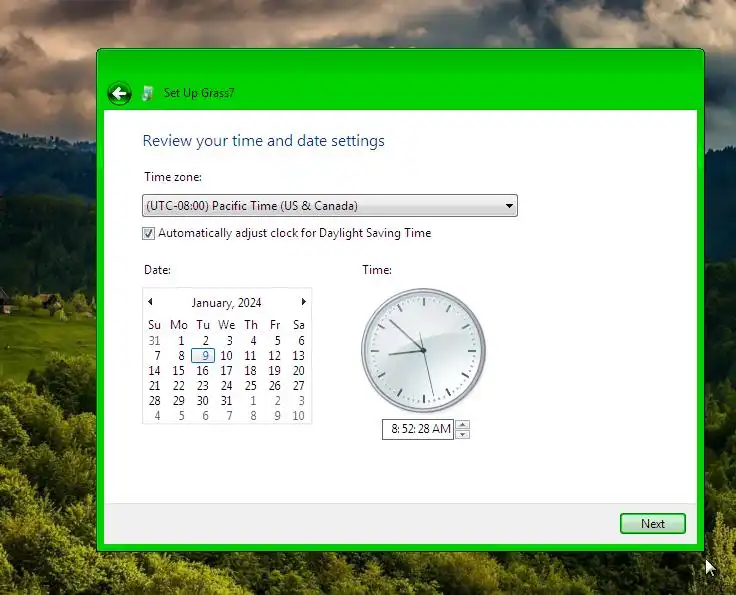Select January 26 in the calendar
Viewport: 736px width, 595px height.
pyautogui.click(x=275, y=386)
